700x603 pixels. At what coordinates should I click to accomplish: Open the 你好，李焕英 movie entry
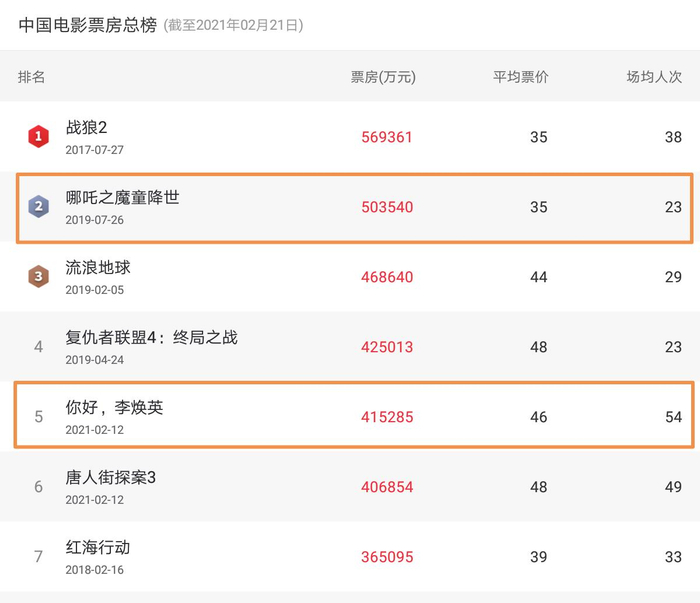(x=114, y=408)
